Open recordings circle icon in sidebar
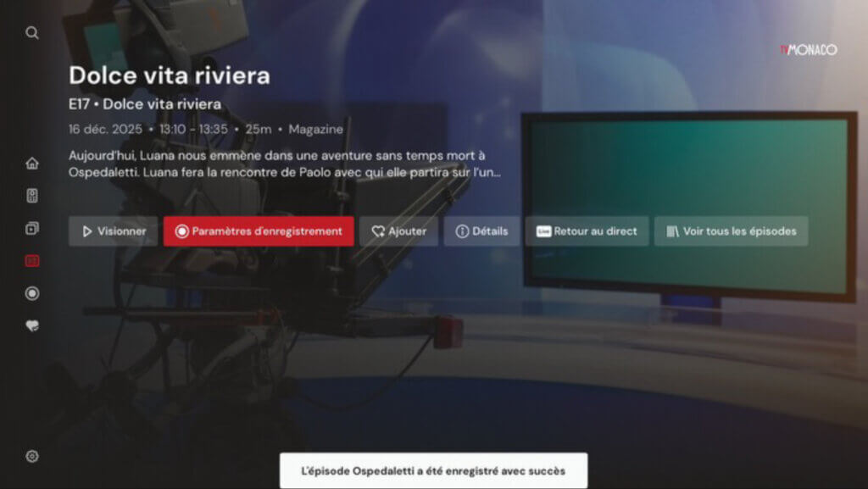 (x=32, y=293)
